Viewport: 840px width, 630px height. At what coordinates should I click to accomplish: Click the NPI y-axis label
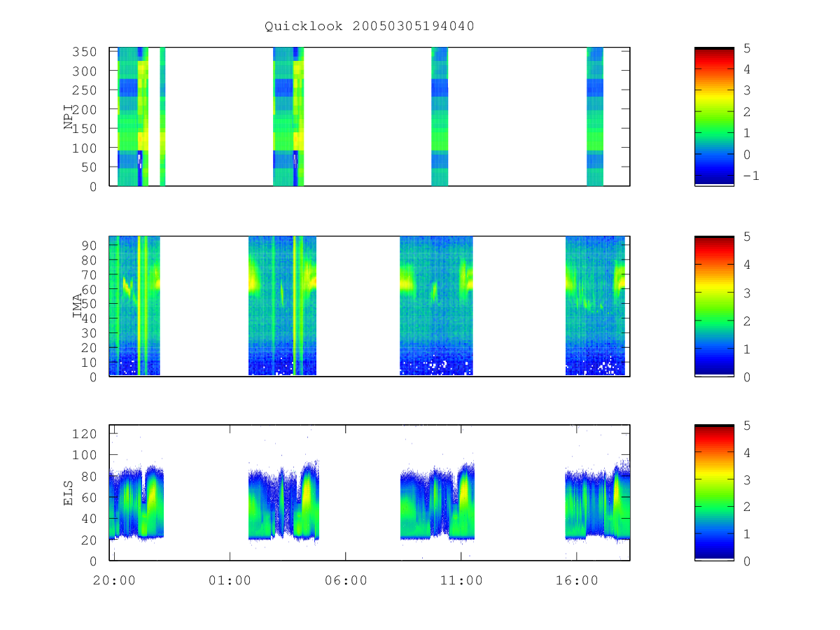(69, 117)
